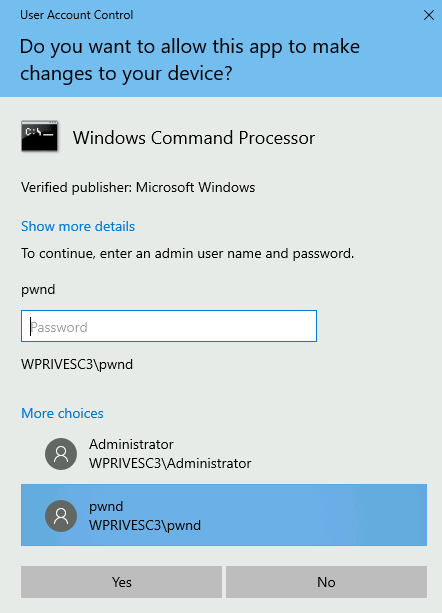Screen dimensions: 442x613
Task: Confirm elevation with the Yes button
Action: click(122, 582)
